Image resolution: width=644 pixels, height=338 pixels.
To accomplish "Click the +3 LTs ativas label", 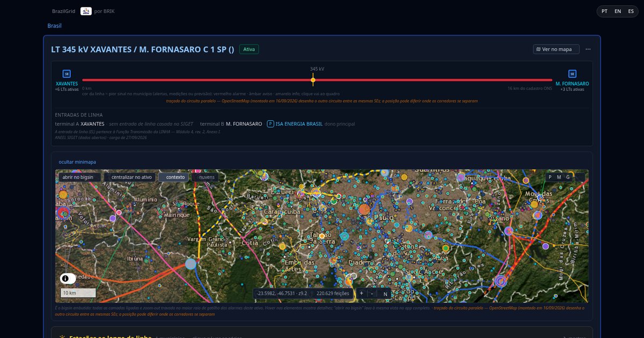I will tap(572, 90).
